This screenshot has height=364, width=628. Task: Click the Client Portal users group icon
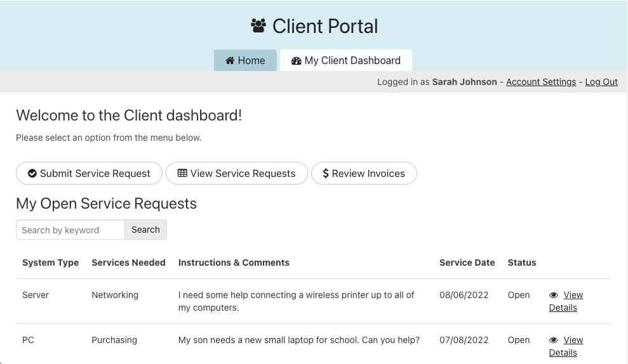(258, 26)
